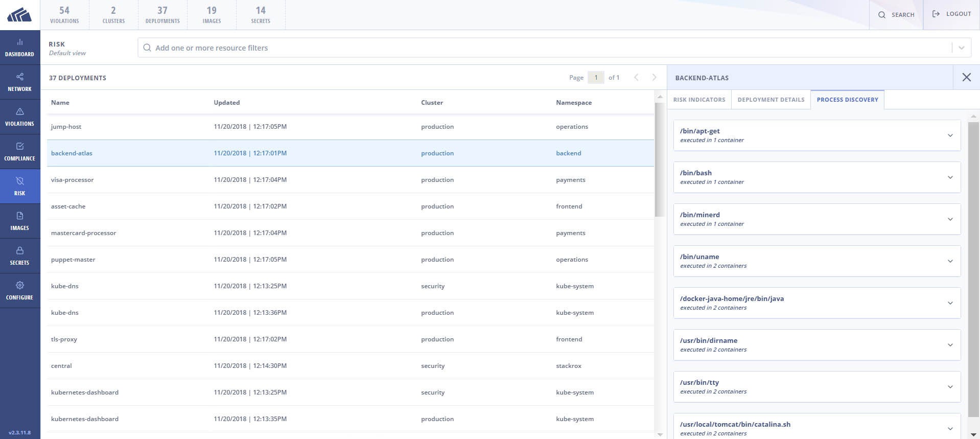Screen dimensions: 980x439
Task: Sort table by Cluster column header
Action: 432,103
